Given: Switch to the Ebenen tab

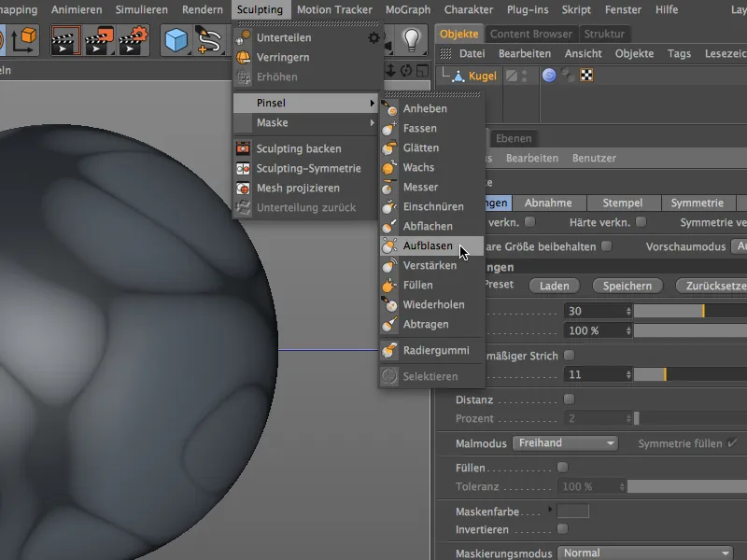Looking at the screenshot, I should tap(514, 138).
